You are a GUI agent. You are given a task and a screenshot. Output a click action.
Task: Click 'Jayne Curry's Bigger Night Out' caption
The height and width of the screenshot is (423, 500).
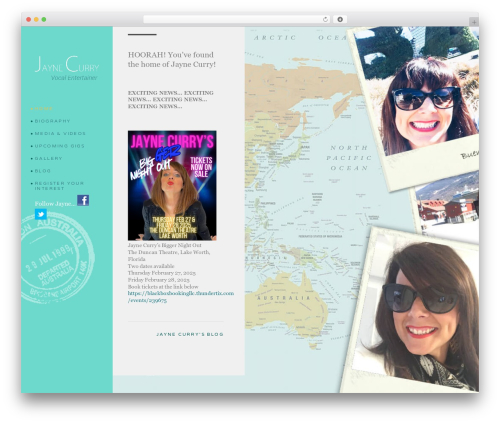165,245
